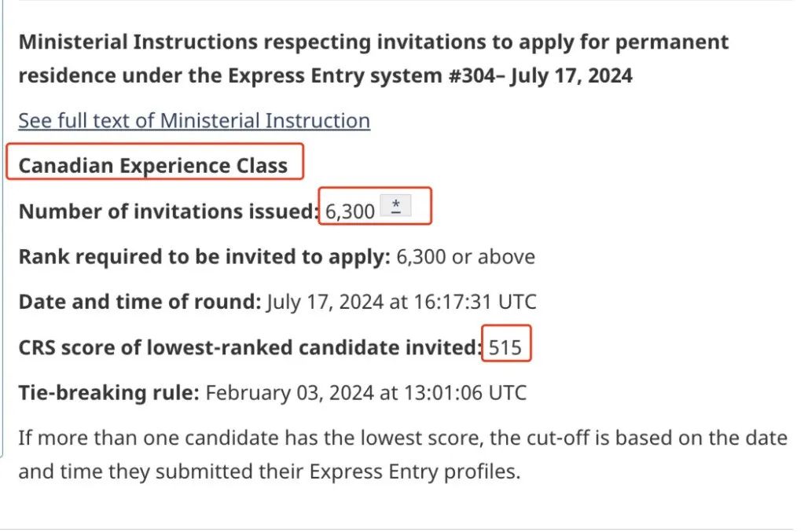This screenshot has height=532, width=804.
Task: Click the CRS score of lowest-ranked candidate label
Action: click(251, 347)
